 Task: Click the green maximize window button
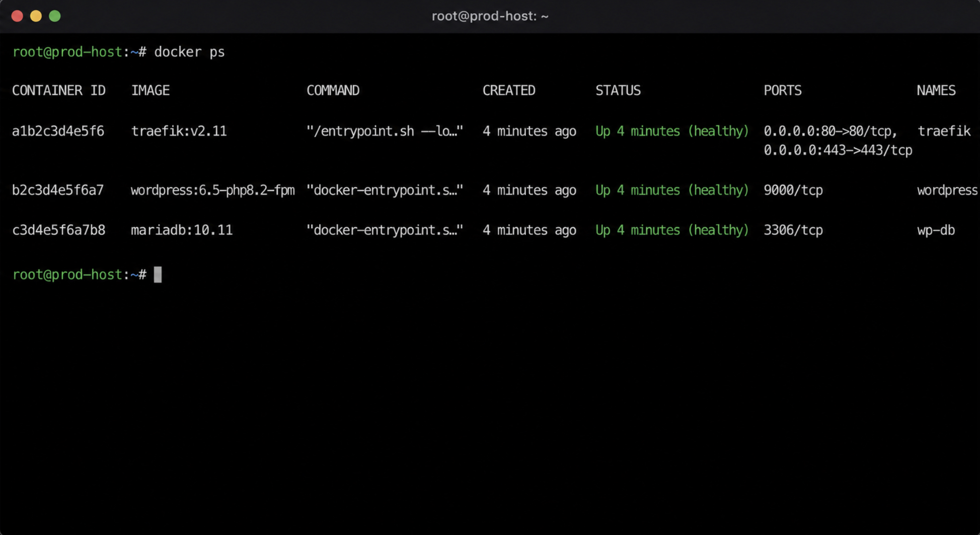point(55,16)
